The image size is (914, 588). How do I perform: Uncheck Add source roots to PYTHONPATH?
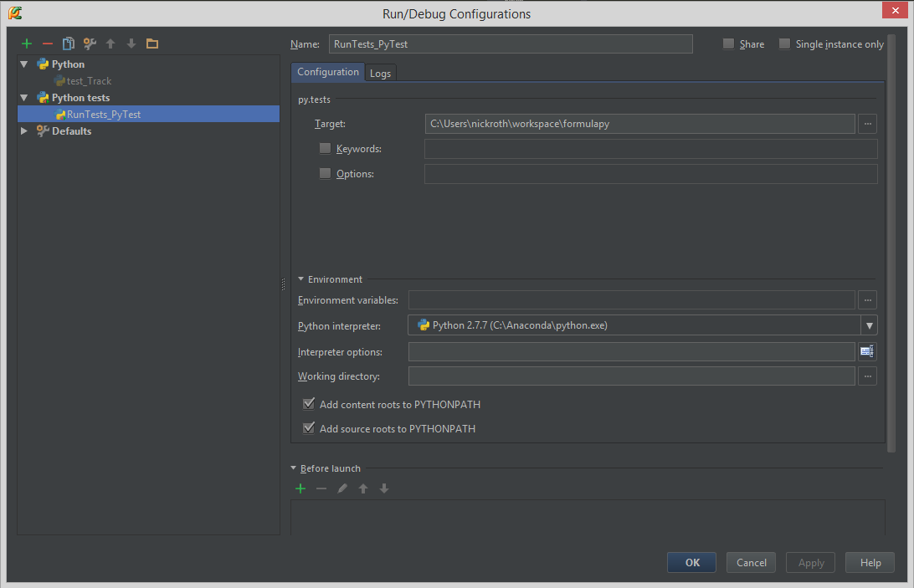tap(309, 428)
